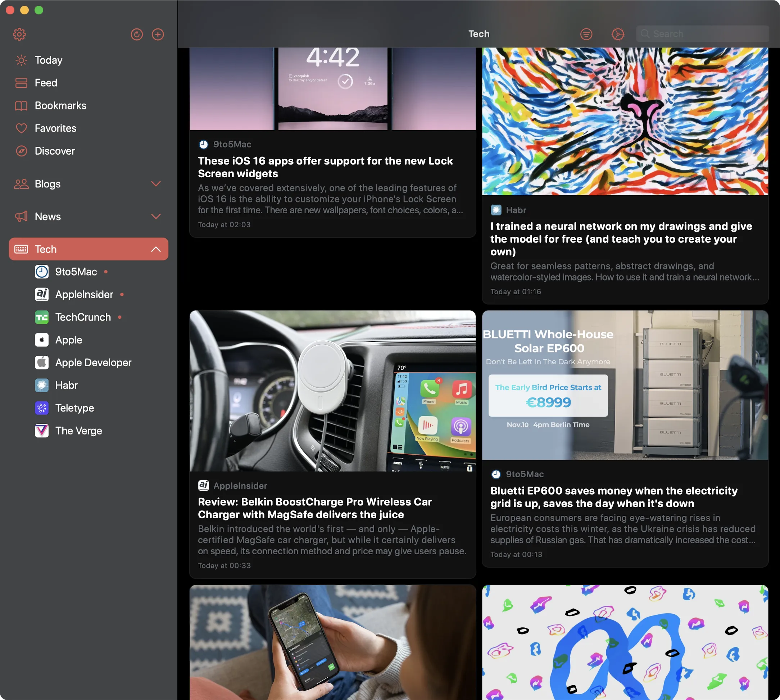
Task: Click the Search field
Action: [702, 34]
